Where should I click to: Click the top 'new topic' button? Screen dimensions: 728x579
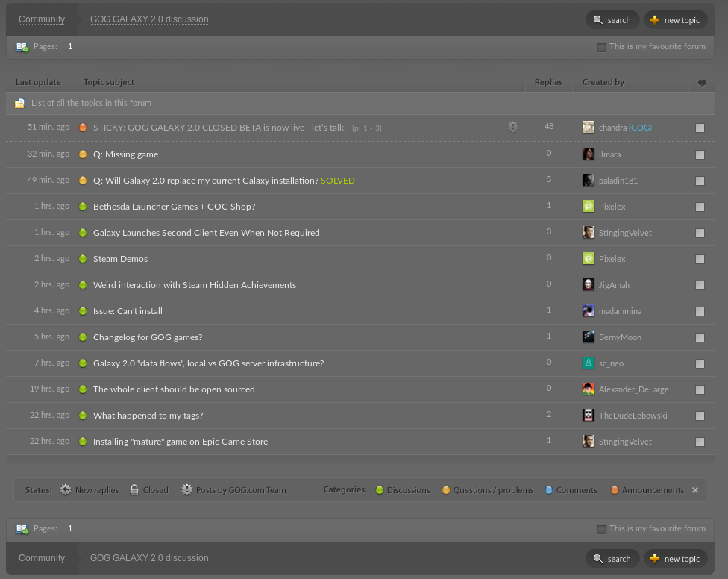coord(676,20)
